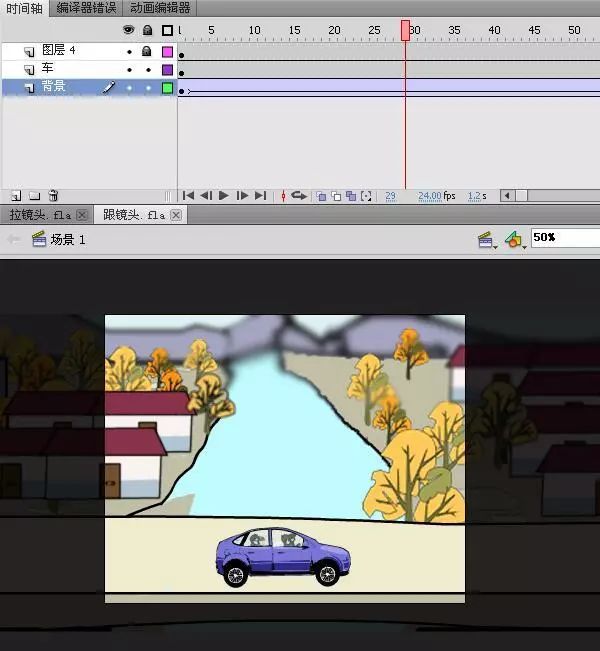Select first keyframe of 车 layer

coord(181,71)
